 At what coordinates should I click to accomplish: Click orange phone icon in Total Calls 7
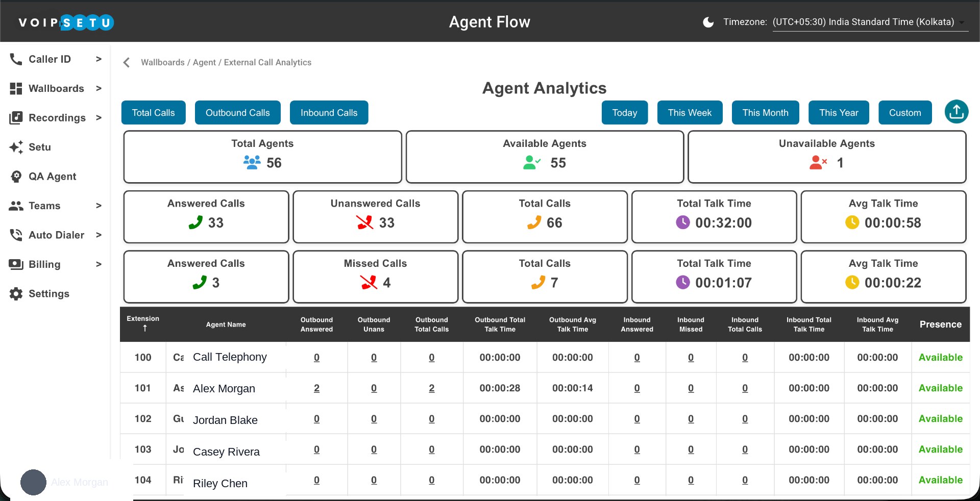(538, 283)
